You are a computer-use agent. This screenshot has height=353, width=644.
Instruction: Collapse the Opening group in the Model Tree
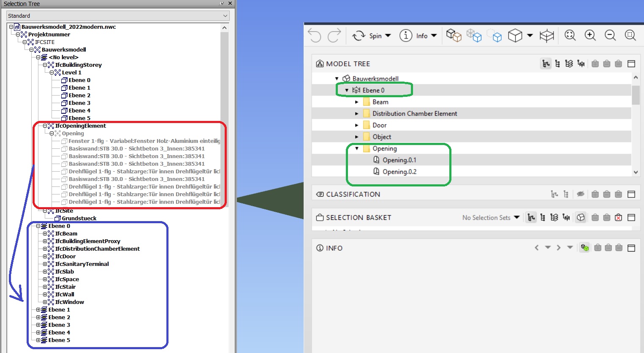[356, 148]
